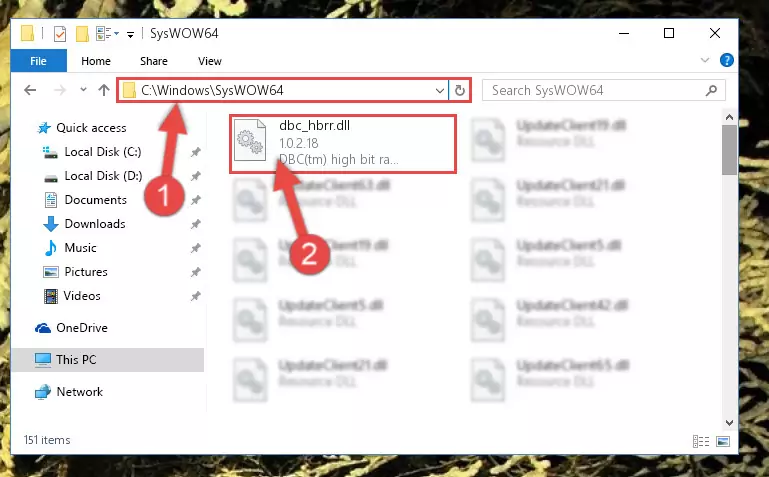This screenshot has width=769, height=477.
Task: Click the Search SysWOW64 input box
Action: (595, 91)
